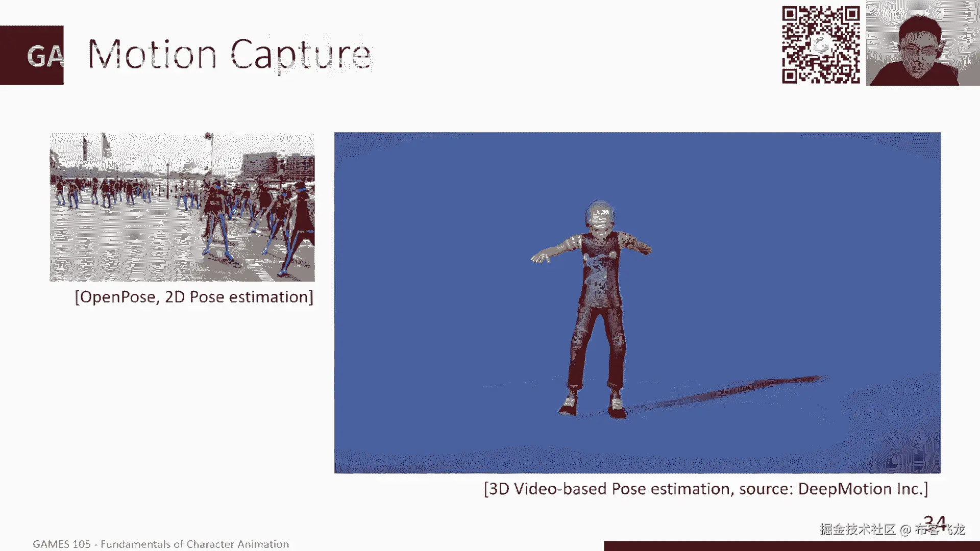Viewport: 980px width, 551px height.
Task: Click the OpenPose 2D Pose estimation caption
Action: (x=194, y=297)
